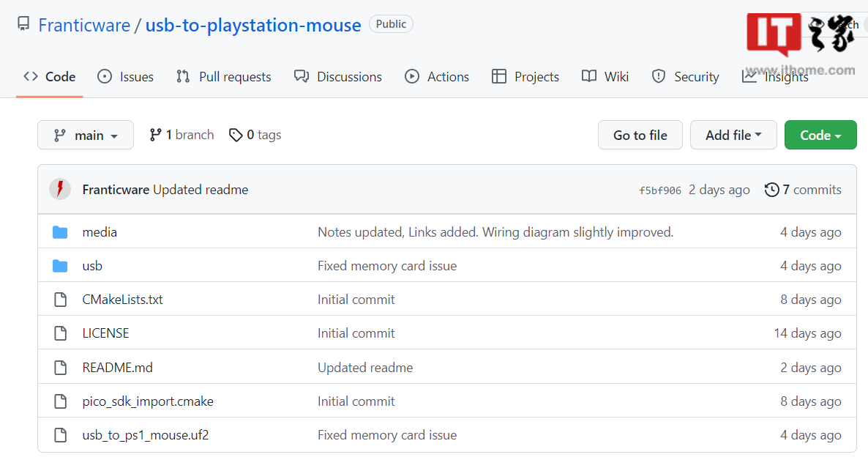Image resolution: width=868 pixels, height=460 pixels.
Task: Open the Security tab
Action: click(x=685, y=76)
